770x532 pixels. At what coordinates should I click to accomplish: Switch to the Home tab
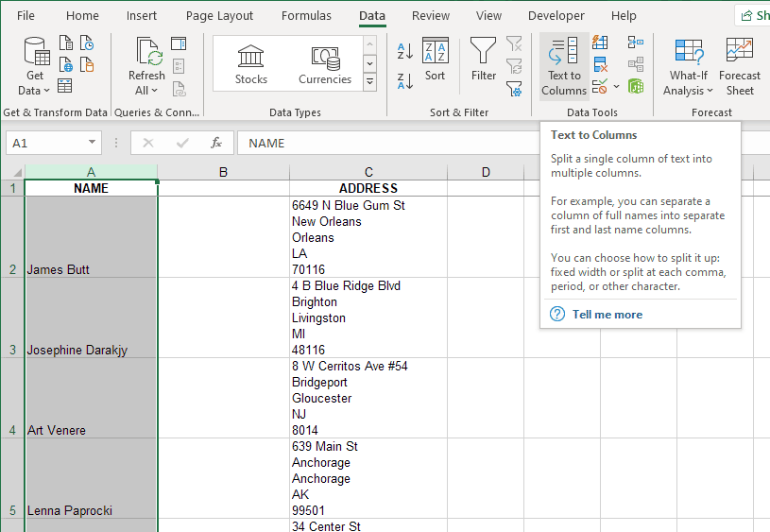point(82,16)
